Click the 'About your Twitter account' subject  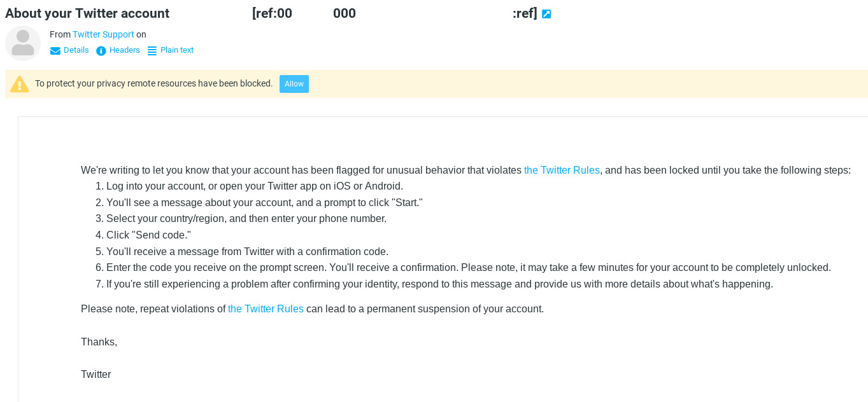tap(87, 13)
